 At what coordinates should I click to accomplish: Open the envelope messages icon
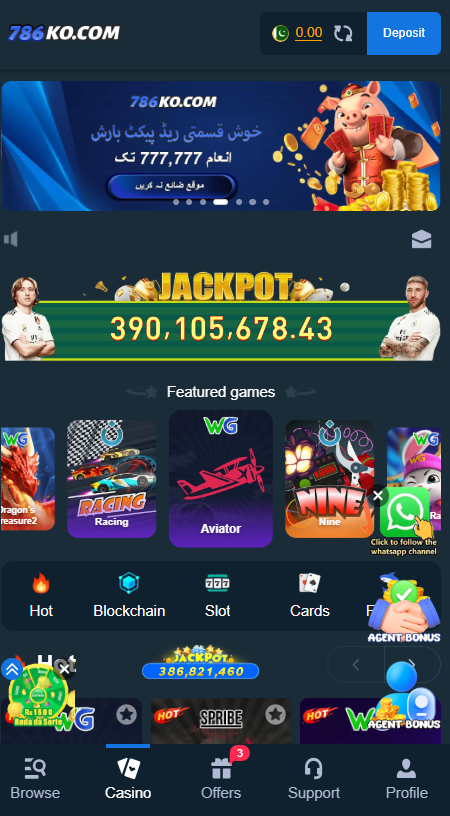[x=421, y=239]
